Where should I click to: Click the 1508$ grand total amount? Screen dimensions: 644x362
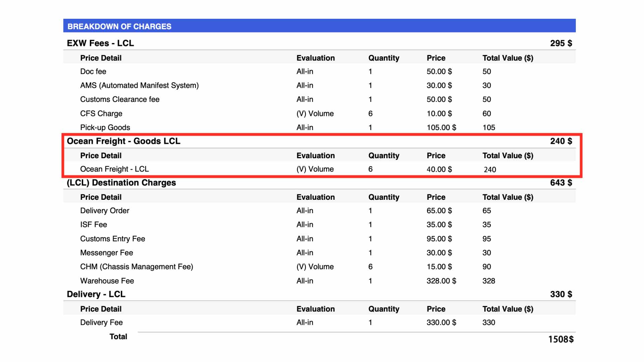[561, 339]
